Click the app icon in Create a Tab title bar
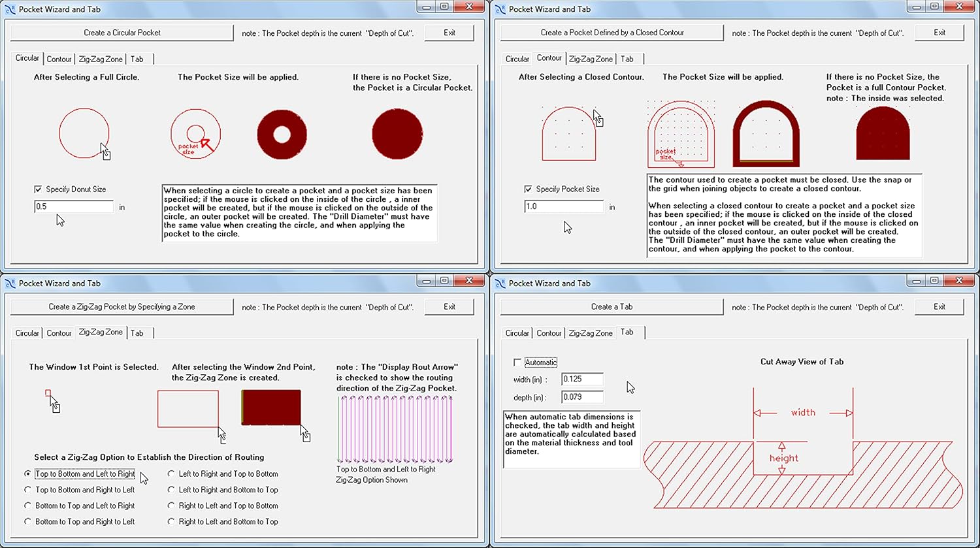Image resolution: width=980 pixels, height=548 pixels. click(500, 283)
